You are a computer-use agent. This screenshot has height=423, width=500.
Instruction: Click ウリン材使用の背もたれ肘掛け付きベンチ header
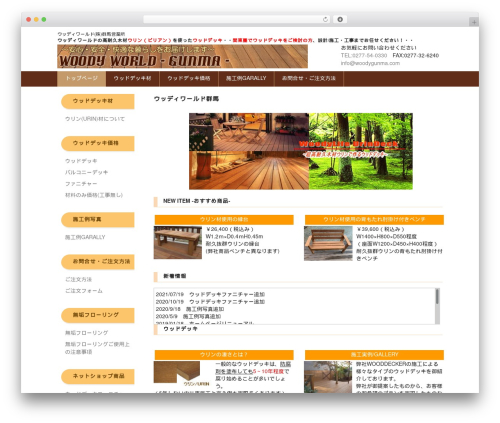click(x=374, y=220)
